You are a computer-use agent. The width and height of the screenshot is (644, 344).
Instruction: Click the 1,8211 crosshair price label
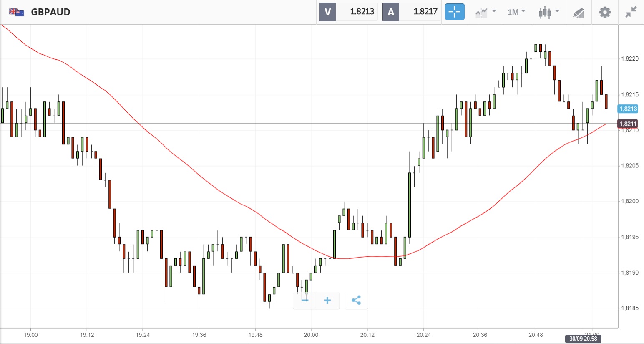click(628, 124)
